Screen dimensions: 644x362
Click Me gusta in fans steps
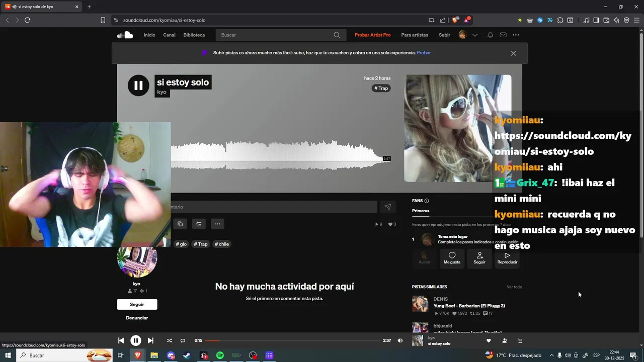pyautogui.click(x=452, y=258)
